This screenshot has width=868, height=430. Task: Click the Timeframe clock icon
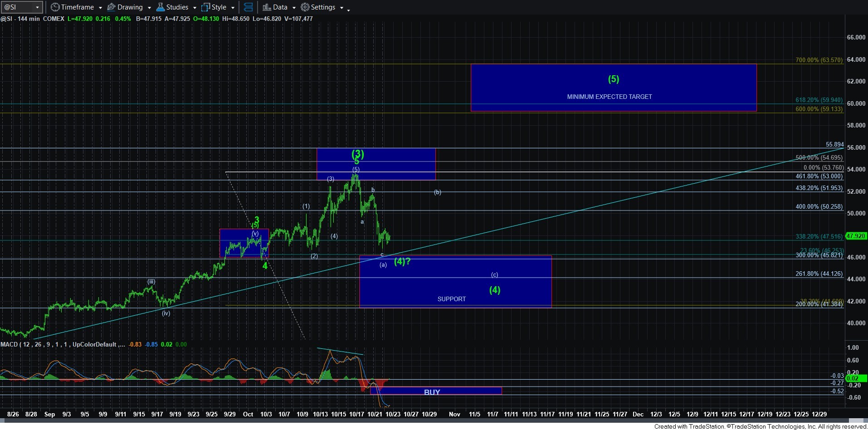pyautogui.click(x=55, y=7)
